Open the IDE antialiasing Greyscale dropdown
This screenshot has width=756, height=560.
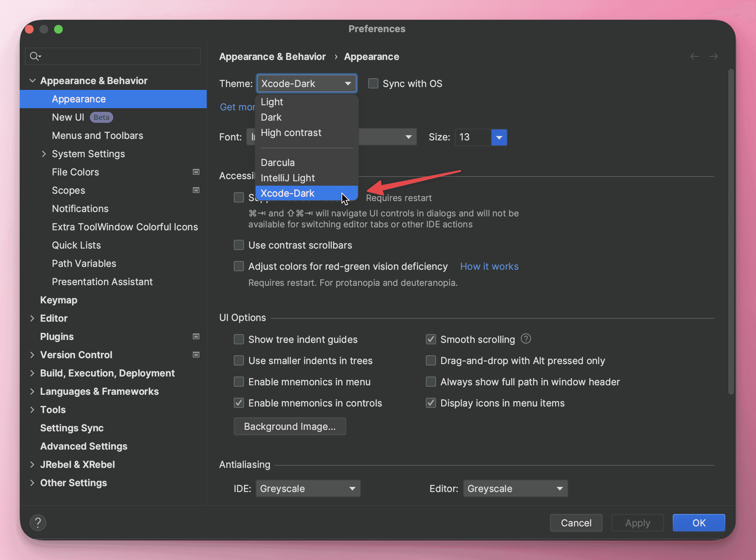308,488
